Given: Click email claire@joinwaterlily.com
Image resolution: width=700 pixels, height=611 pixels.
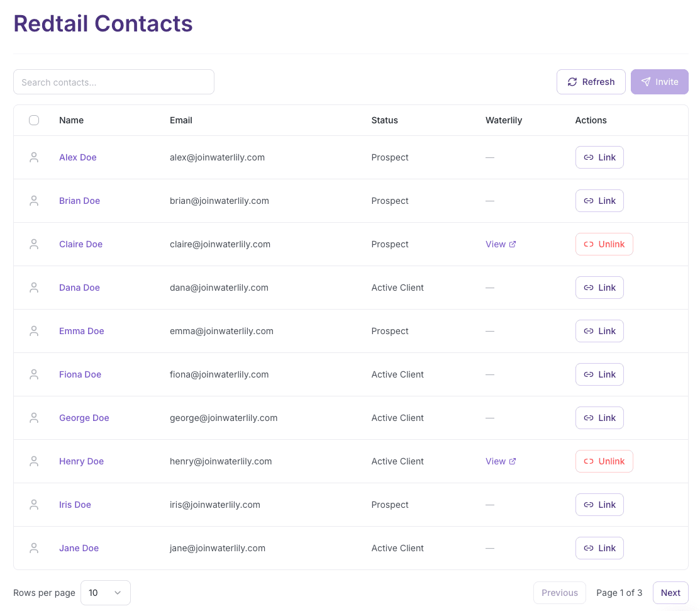Looking at the screenshot, I should [220, 244].
